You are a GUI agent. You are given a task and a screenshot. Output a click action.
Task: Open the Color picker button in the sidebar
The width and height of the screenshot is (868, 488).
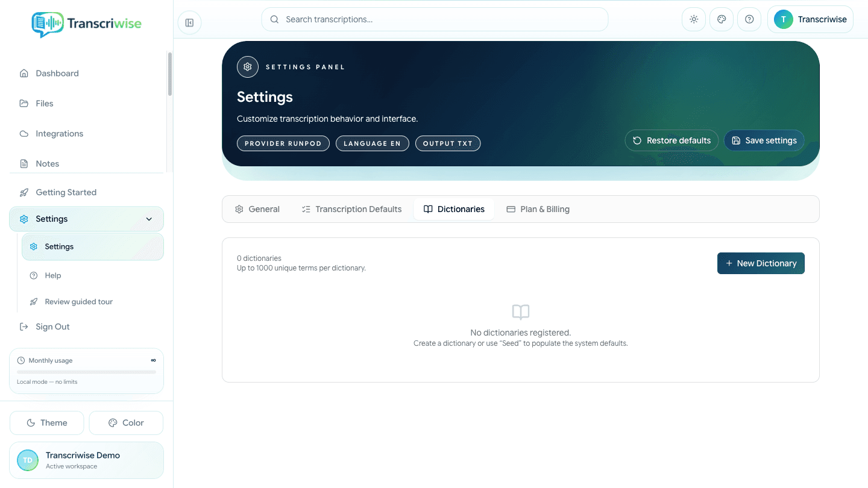click(x=126, y=423)
